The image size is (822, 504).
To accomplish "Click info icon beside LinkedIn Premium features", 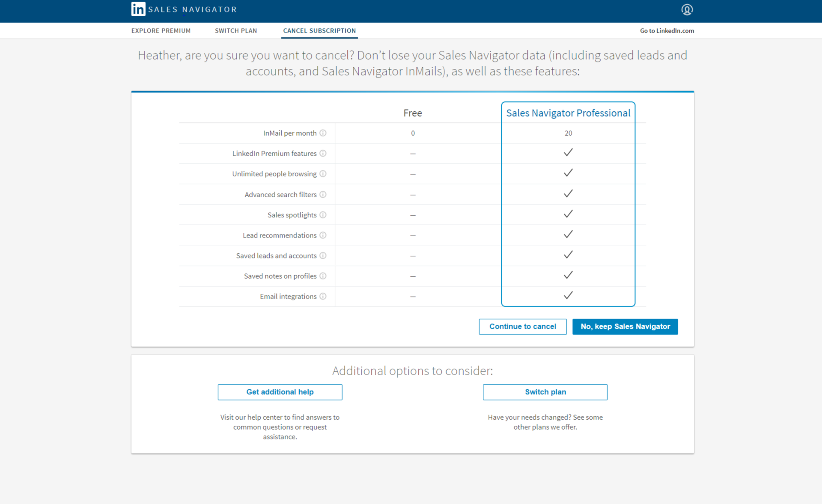I will [x=323, y=153].
